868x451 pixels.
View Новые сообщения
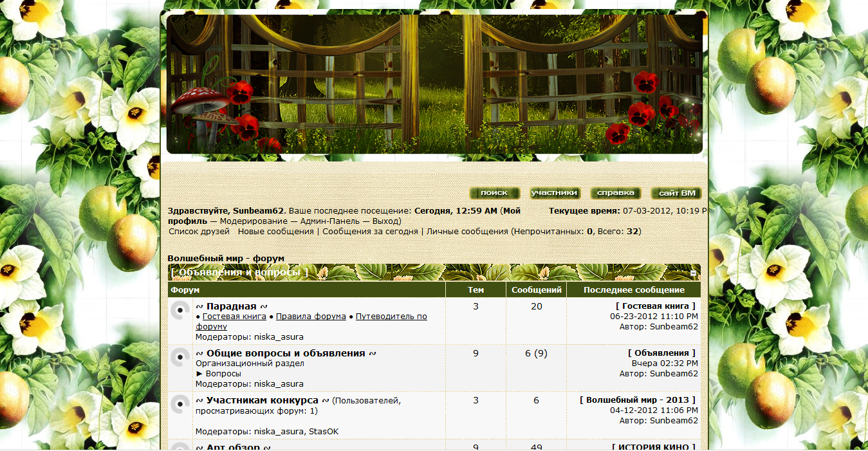(276, 231)
